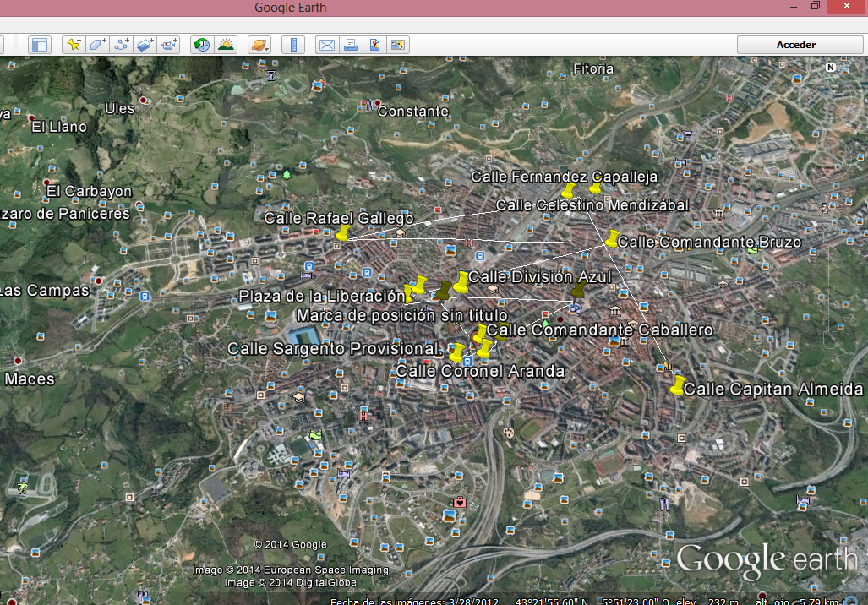The image size is (868, 605).
Task: Click the Save Image toolbar icon
Action: point(397,45)
